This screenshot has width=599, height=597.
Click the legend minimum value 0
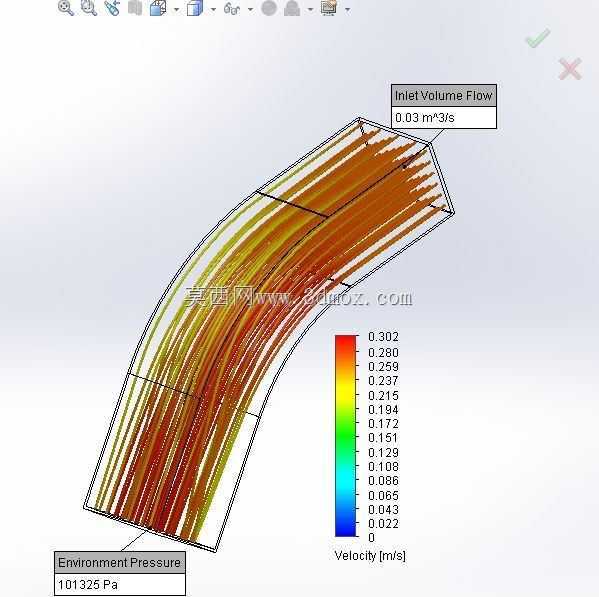pyautogui.click(x=371, y=537)
